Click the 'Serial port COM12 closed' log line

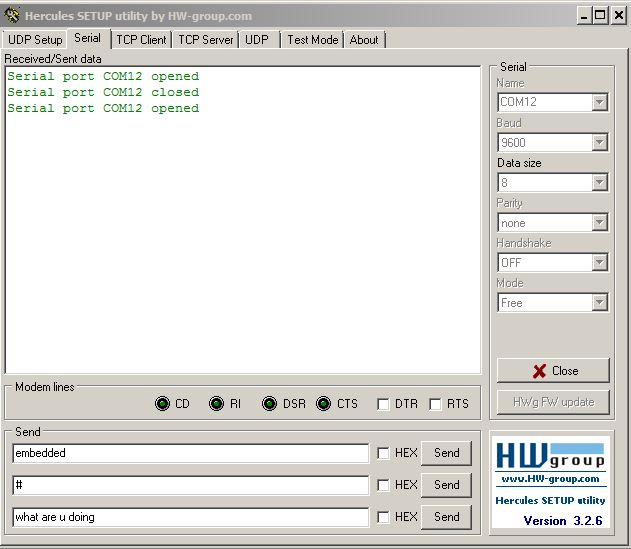103,92
